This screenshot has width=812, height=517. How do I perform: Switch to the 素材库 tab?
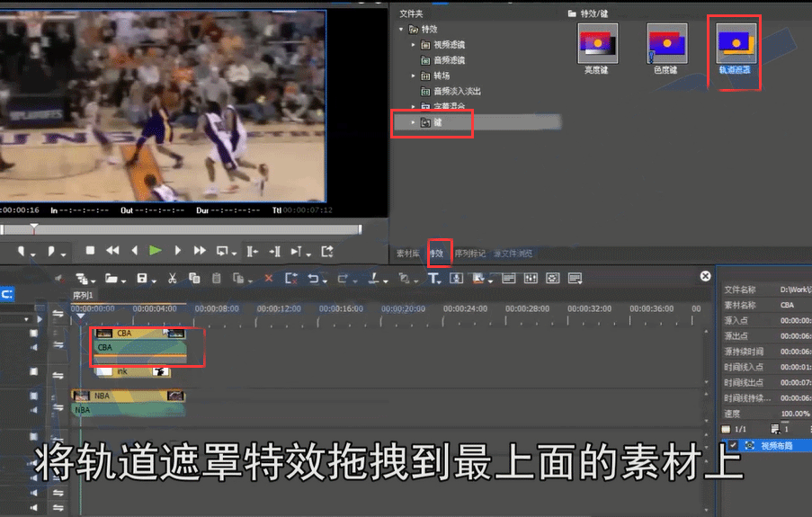pyautogui.click(x=408, y=254)
